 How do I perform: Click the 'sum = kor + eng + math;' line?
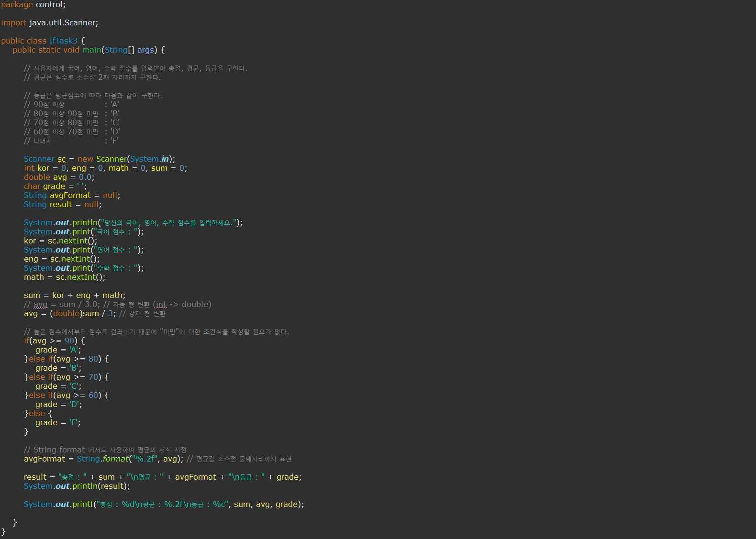coord(75,296)
